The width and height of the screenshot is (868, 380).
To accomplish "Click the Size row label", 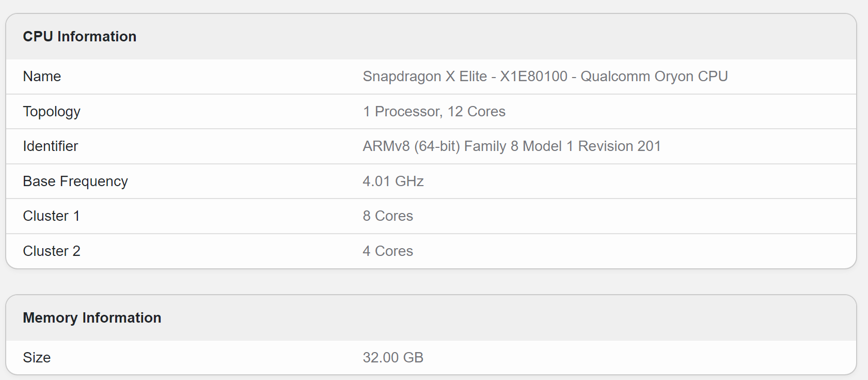I will click(x=37, y=358).
